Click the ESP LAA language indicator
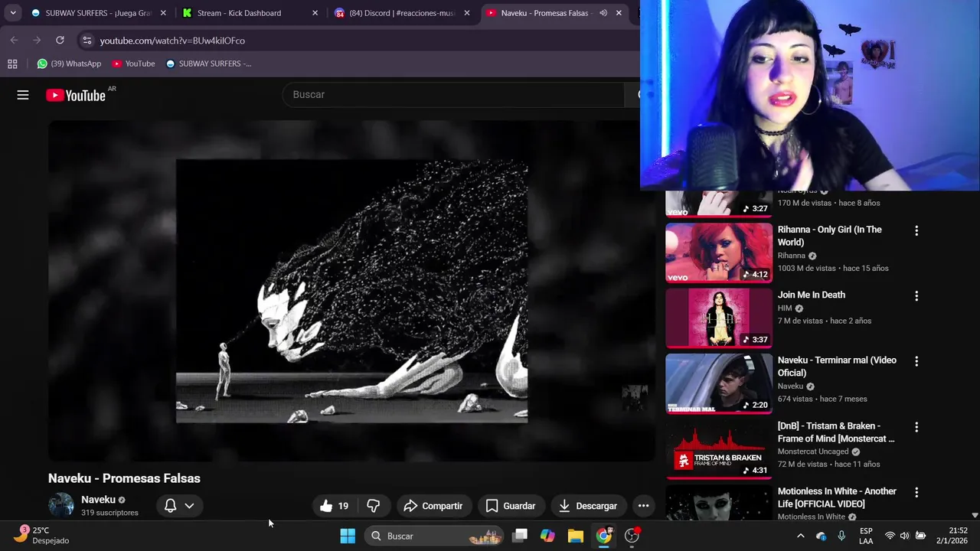 click(866, 536)
